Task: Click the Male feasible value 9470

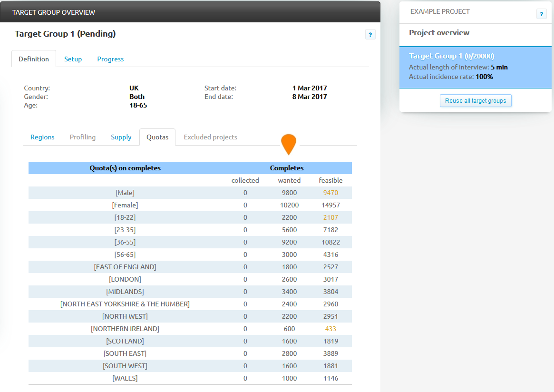Action: click(330, 193)
